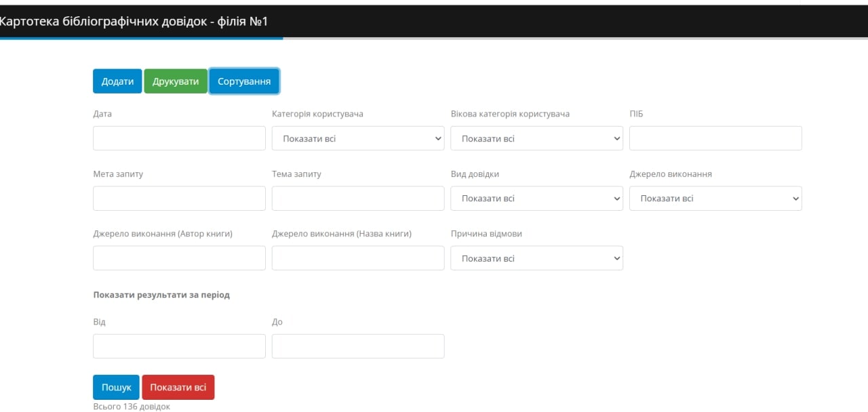Open the Сортування options
This screenshot has width=868, height=412.
point(244,81)
